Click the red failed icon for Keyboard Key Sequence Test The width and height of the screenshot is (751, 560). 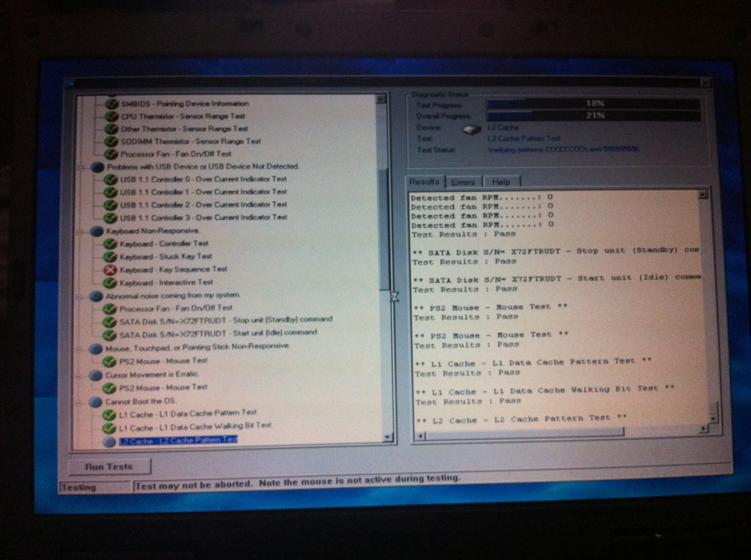point(111,270)
